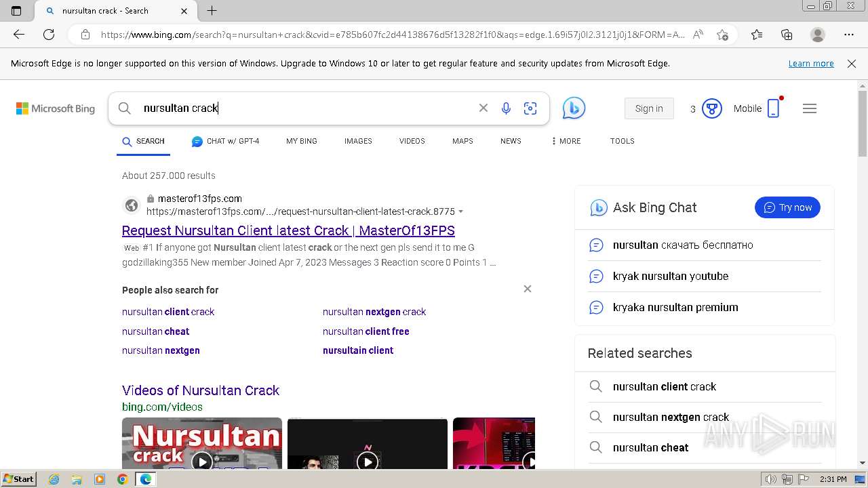Image resolution: width=868 pixels, height=488 pixels.
Task: Click masterof13fps.com site globe icon
Action: coord(132,205)
